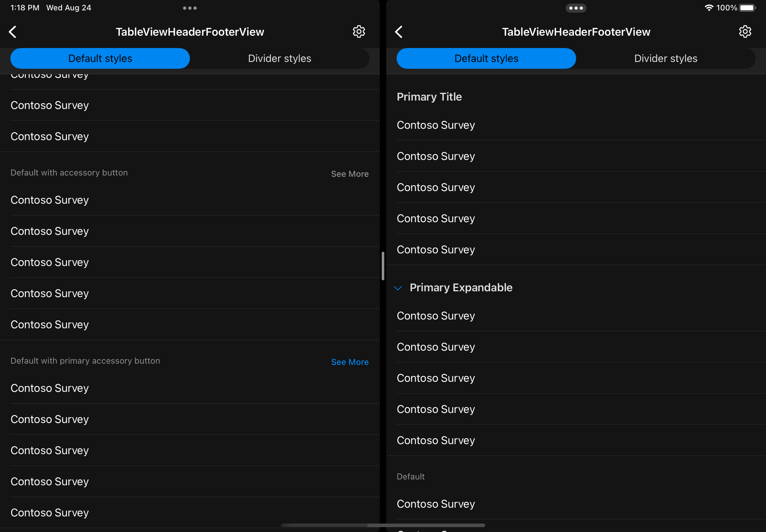Collapse the Primary Expandable section

[x=398, y=288]
